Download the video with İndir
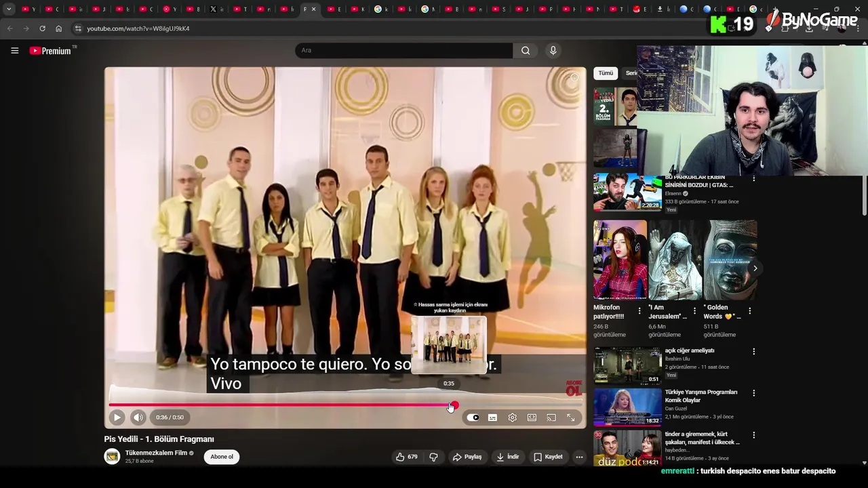868x488 pixels. click(507, 457)
